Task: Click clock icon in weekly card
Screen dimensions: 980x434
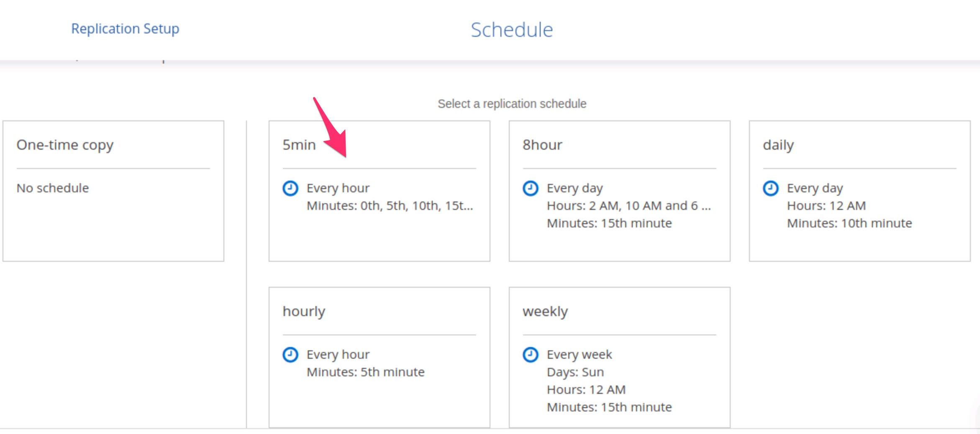Action: [x=530, y=355]
